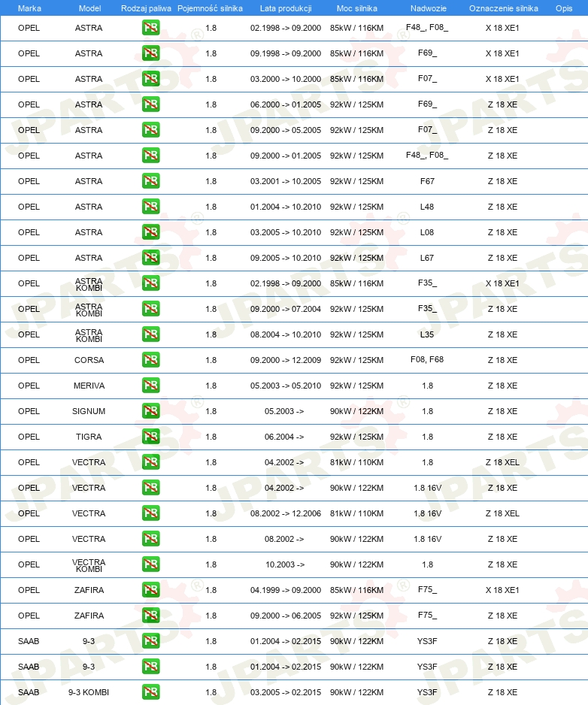Image resolution: width=588 pixels, height=705 pixels.
Task: Click fuel type icon in Signum row
Action: pos(150,411)
